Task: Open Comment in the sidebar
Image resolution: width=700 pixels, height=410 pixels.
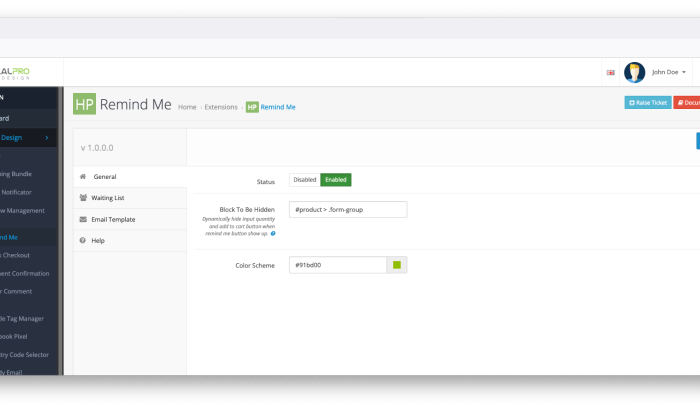Action: 28,291
